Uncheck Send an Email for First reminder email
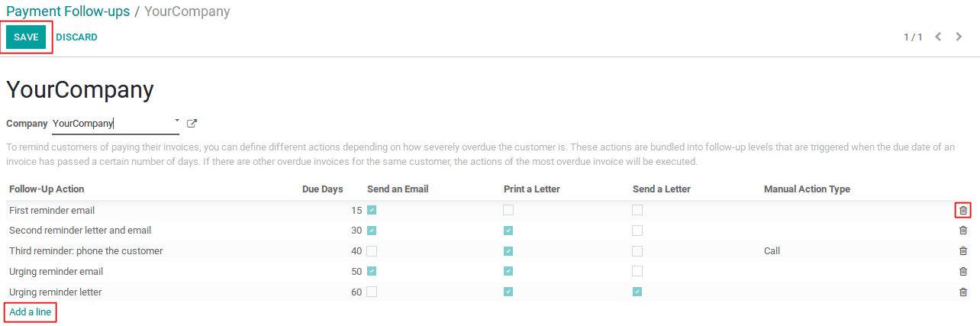Viewport: 980px width, 326px height. click(372, 210)
